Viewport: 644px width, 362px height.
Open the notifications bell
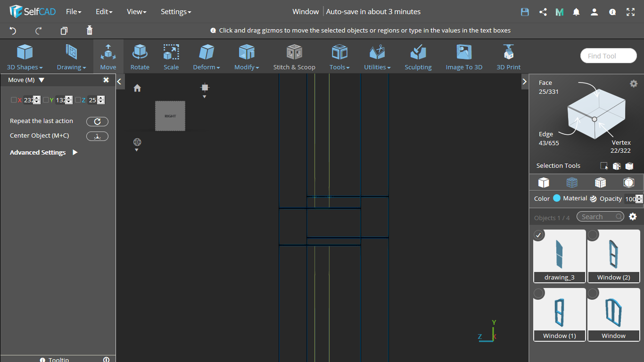(576, 12)
